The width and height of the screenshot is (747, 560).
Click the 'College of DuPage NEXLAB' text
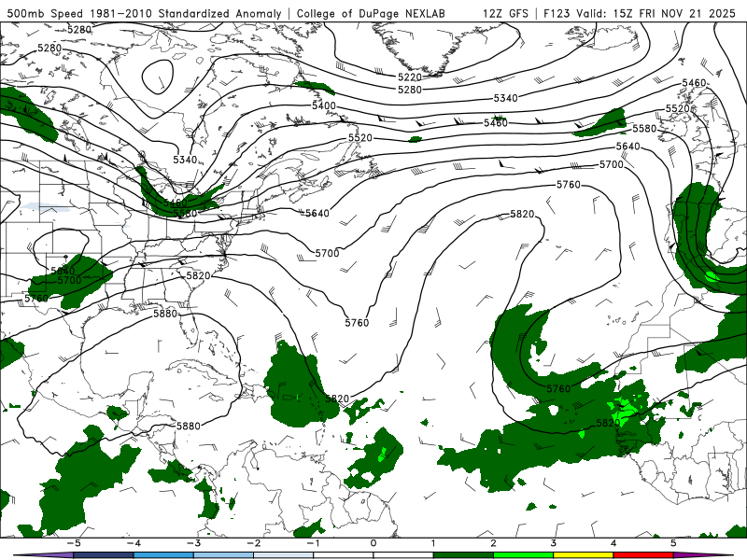(x=371, y=13)
